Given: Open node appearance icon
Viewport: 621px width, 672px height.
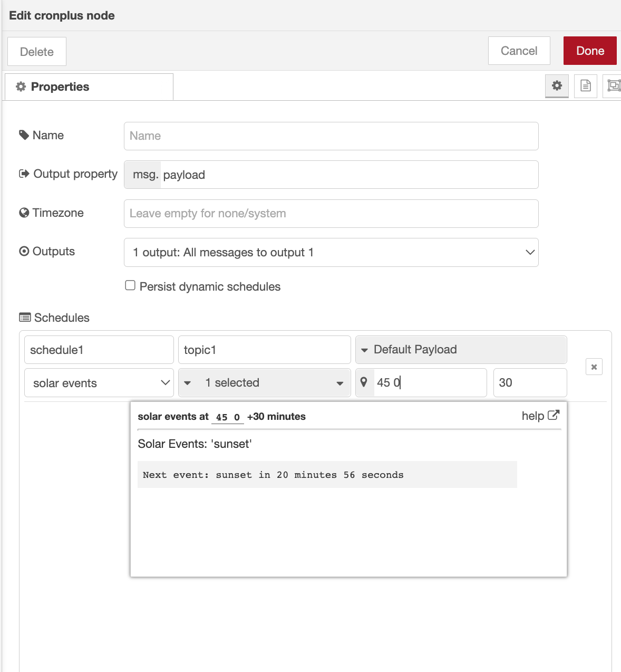Looking at the screenshot, I should (613, 86).
